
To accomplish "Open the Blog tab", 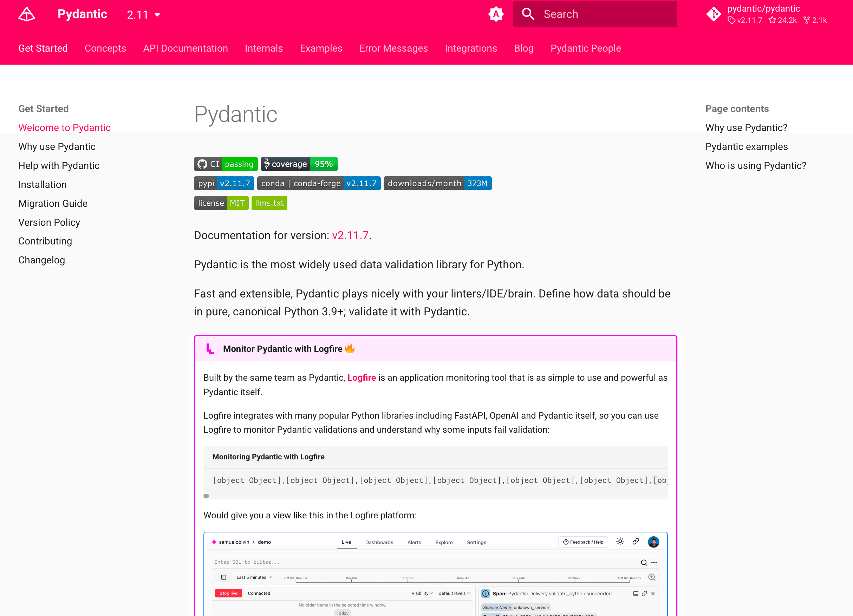I will point(523,48).
